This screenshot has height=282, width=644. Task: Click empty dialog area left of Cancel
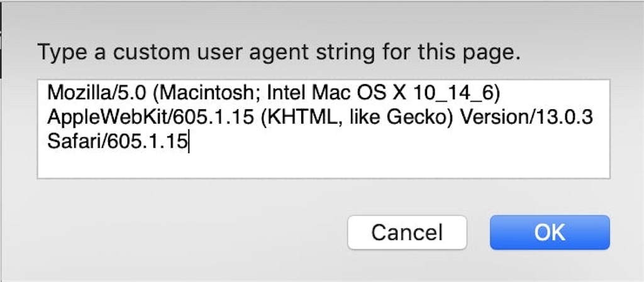pyautogui.click(x=189, y=232)
